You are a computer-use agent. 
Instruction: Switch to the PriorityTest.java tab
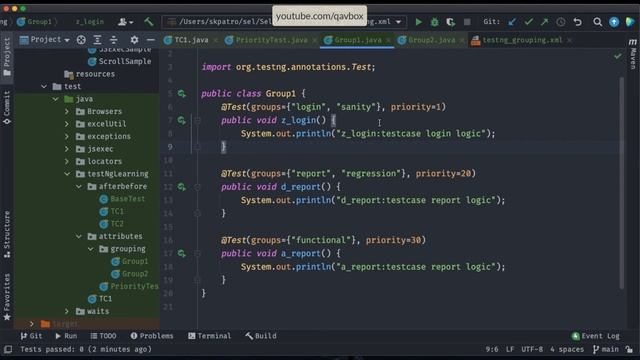point(271,40)
